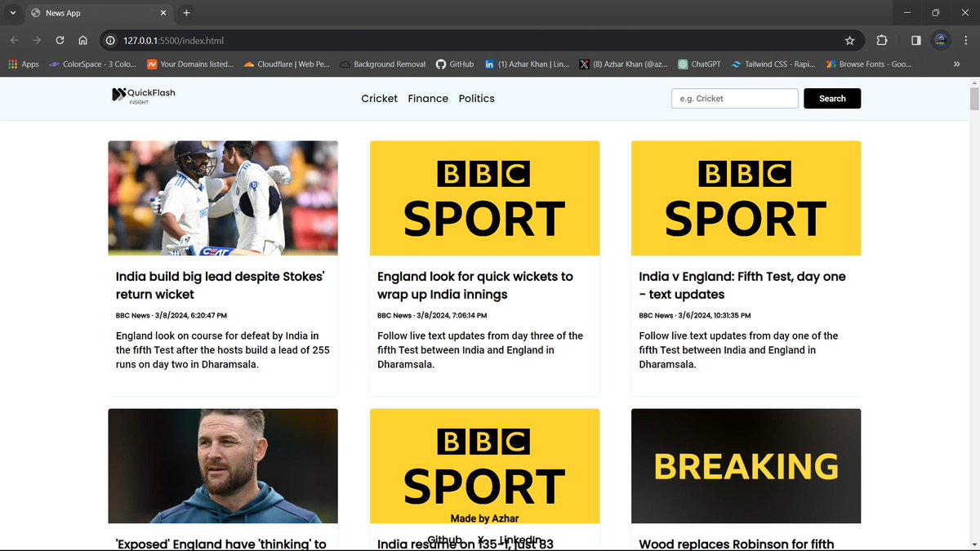Open the Cricket news category
The width and height of the screenshot is (980, 551).
380,99
